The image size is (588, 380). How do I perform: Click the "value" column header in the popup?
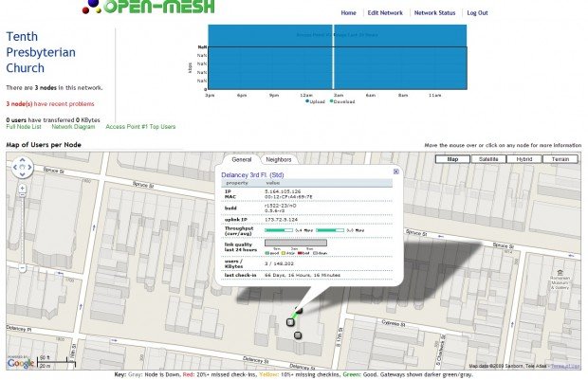(x=272, y=183)
